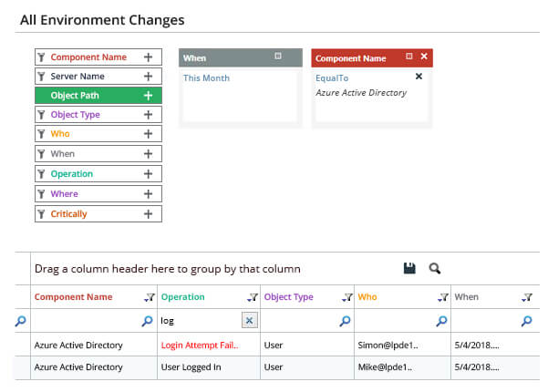This screenshot has width=558, height=392.
Task: Click funnel icon beside Where filter
Action: click(x=41, y=194)
